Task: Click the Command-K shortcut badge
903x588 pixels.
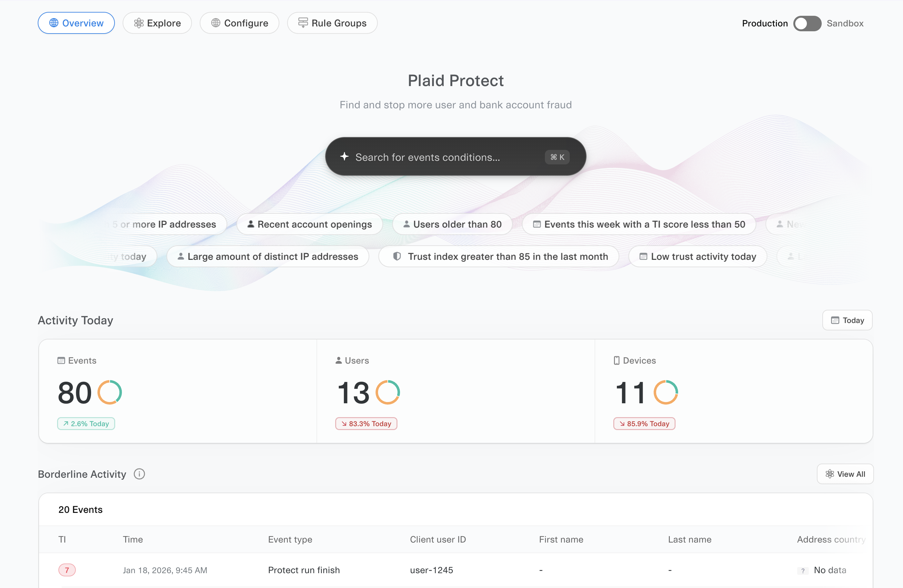Action: (557, 157)
